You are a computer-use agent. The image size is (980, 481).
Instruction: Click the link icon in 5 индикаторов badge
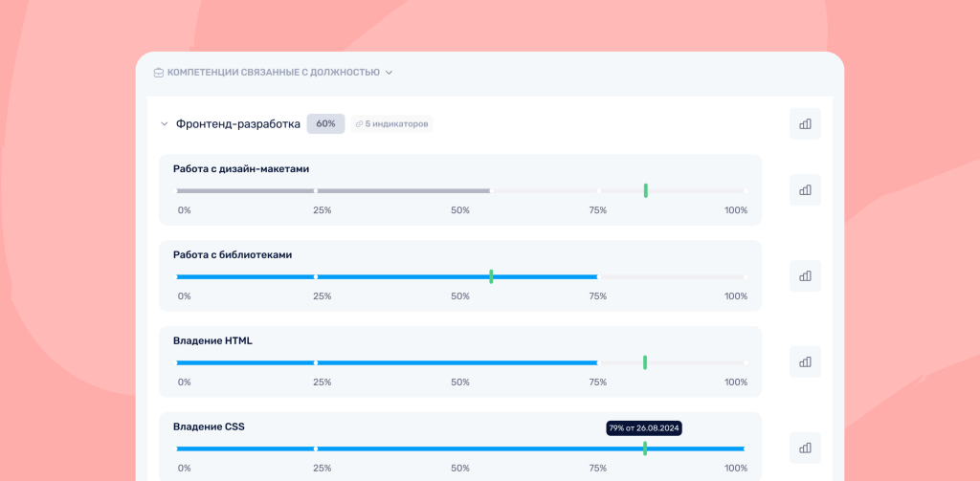(360, 123)
